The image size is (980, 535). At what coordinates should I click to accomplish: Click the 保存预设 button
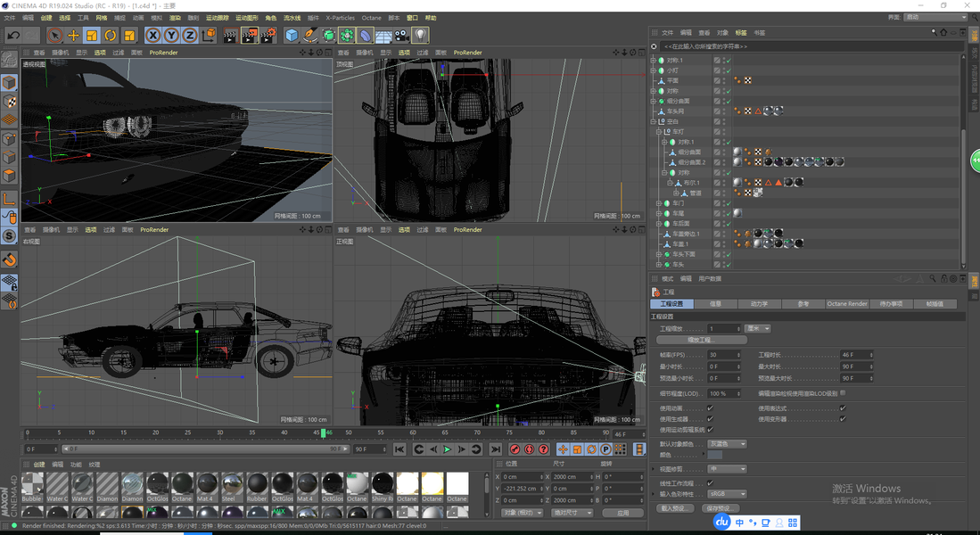[721, 508]
